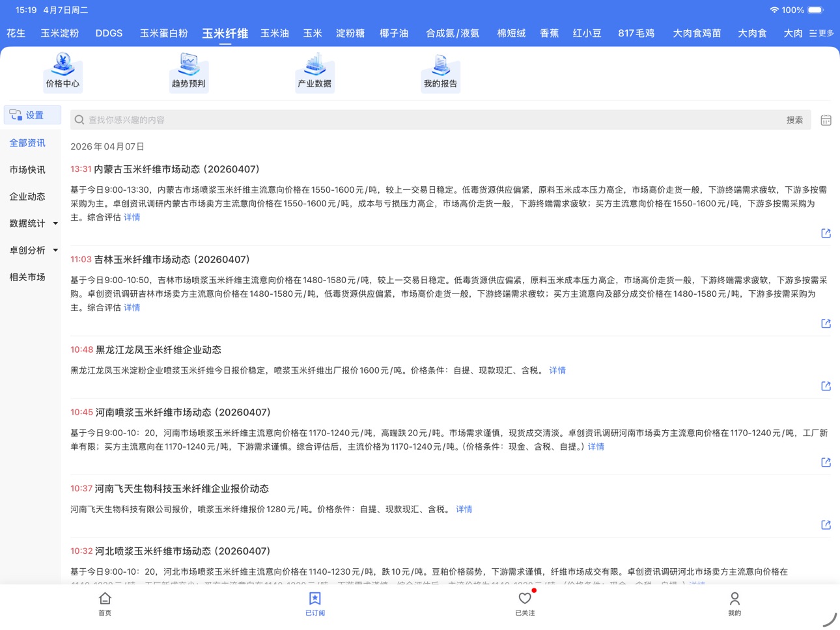Switch to the 香蕉 tab
Image resolution: width=840 pixels, height=630 pixels.
click(x=549, y=33)
